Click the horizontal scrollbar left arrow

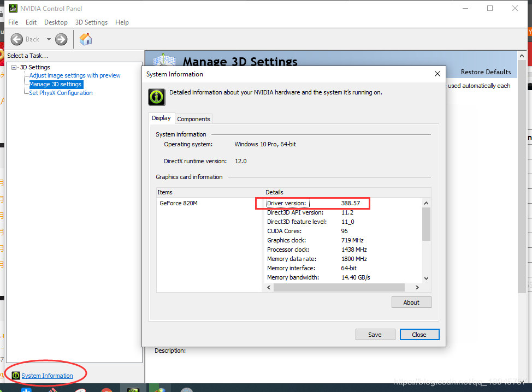(x=269, y=288)
